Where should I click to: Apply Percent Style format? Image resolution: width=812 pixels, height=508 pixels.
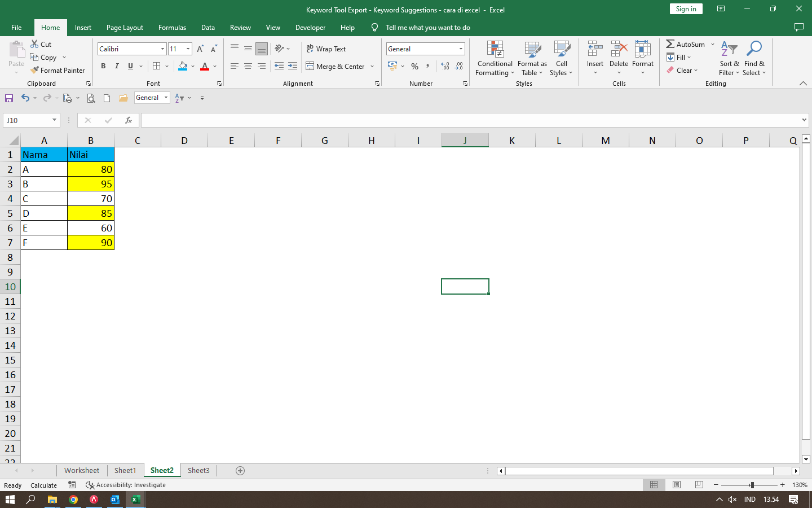click(x=415, y=66)
